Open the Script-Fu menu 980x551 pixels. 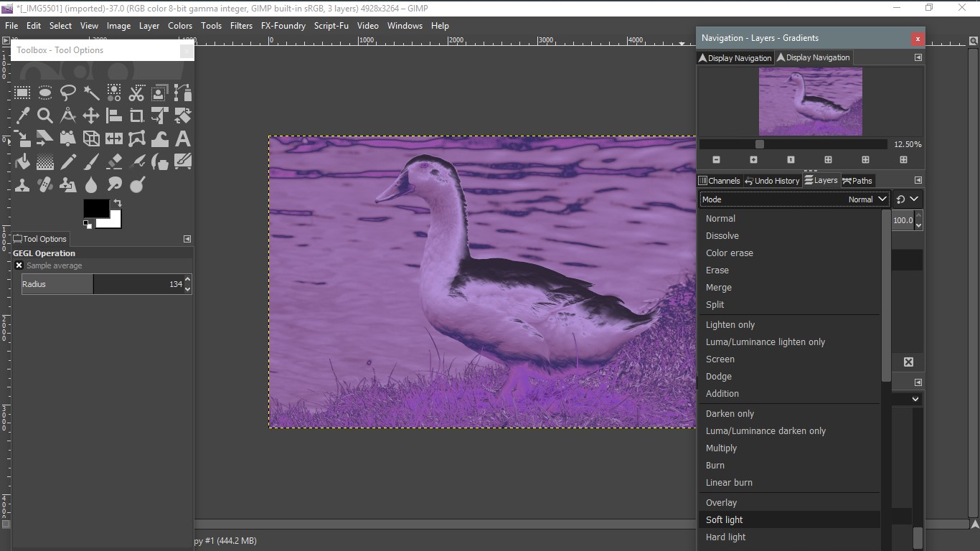331,25
